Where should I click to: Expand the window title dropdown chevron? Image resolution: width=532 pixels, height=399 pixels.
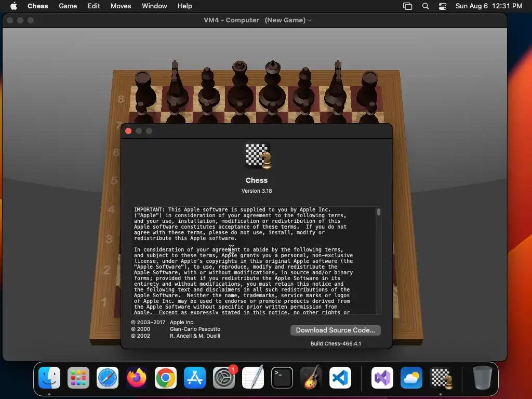tap(310, 20)
